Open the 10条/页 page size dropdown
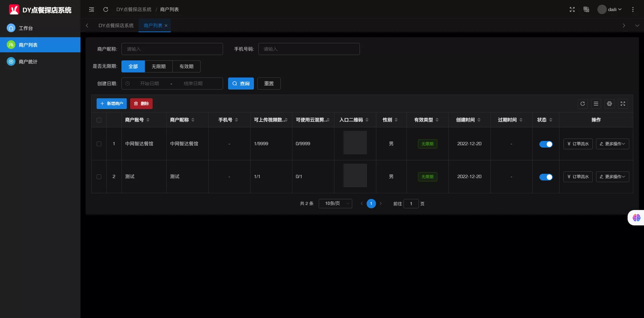The image size is (644, 318). pyautogui.click(x=335, y=204)
